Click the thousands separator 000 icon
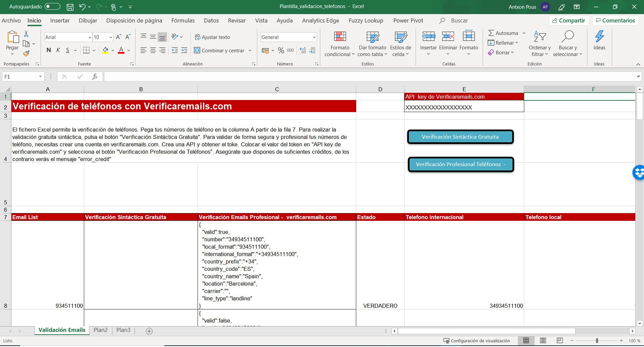The image size is (644, 347). point(290,51)
